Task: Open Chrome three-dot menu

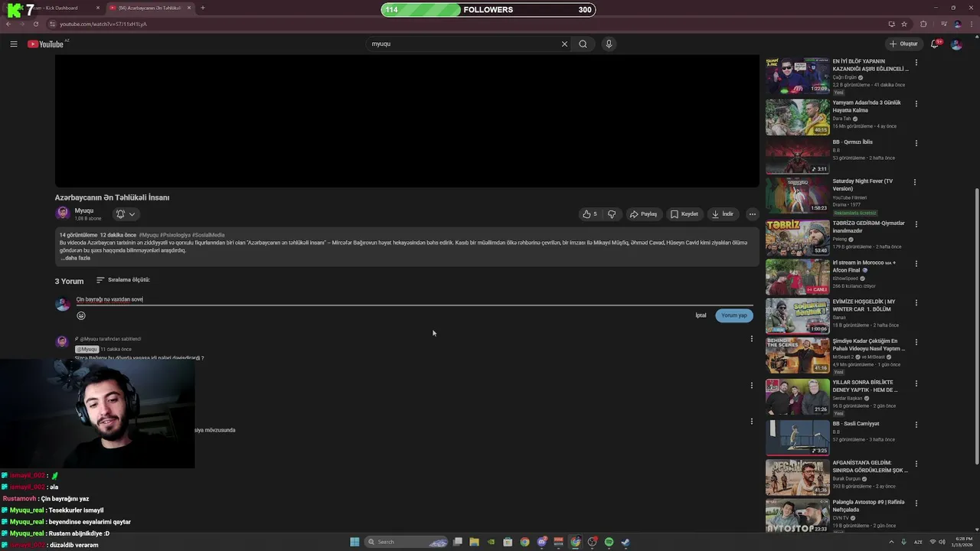Action: [x=972, y=24]
